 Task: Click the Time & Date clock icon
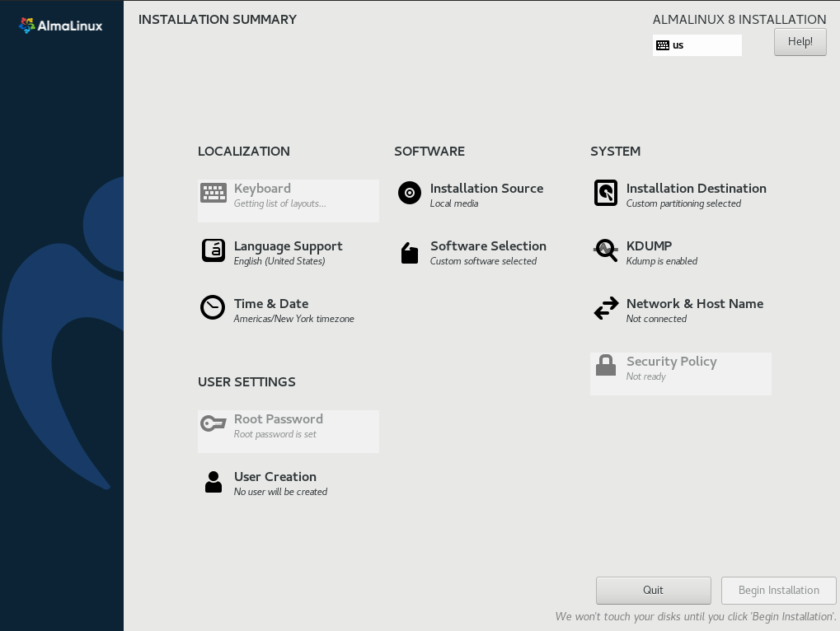[x=213, y=308]
